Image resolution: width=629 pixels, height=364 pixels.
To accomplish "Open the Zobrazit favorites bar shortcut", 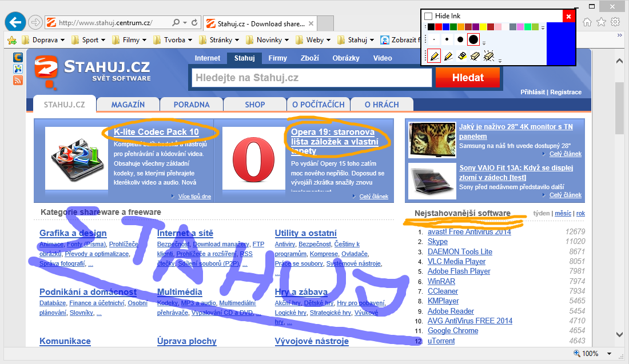I will [400, 40].
